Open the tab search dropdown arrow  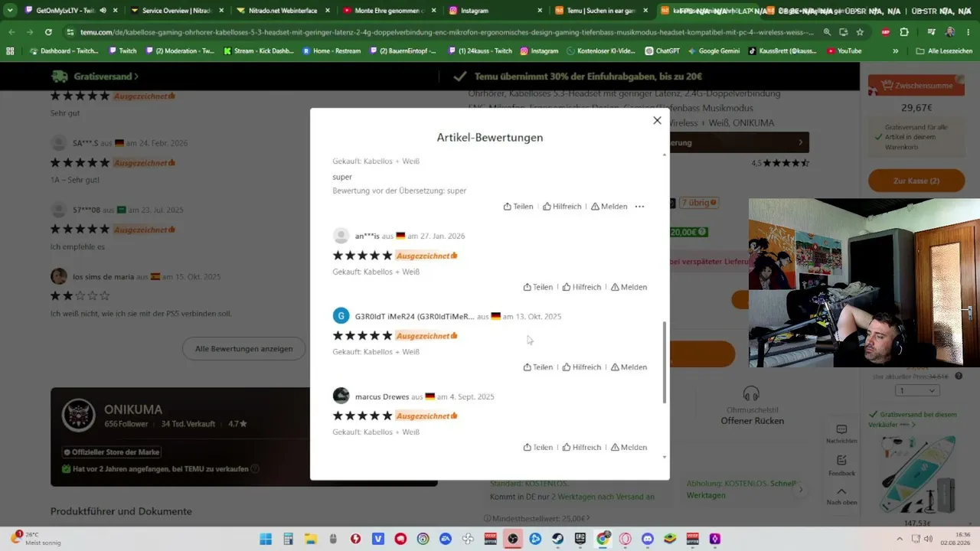[x=10, y=11]
